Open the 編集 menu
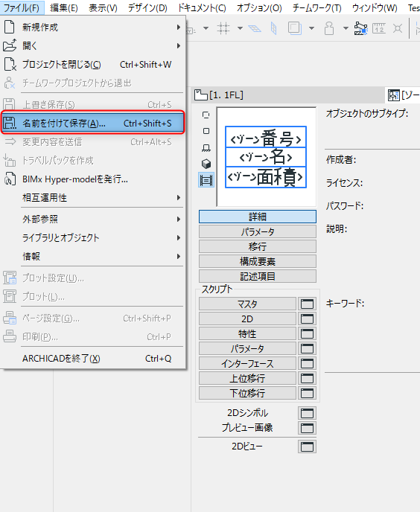 point(64,7)
